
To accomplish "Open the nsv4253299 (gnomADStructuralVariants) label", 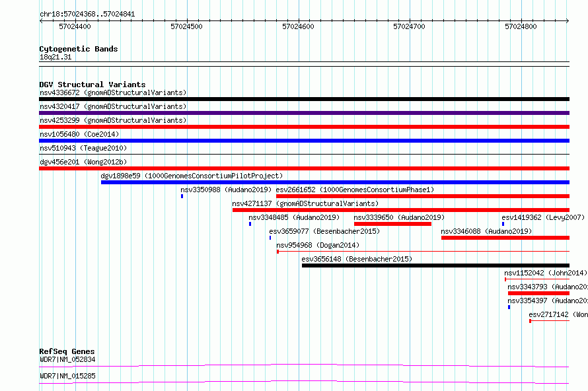I will click(x=113, y=120).
